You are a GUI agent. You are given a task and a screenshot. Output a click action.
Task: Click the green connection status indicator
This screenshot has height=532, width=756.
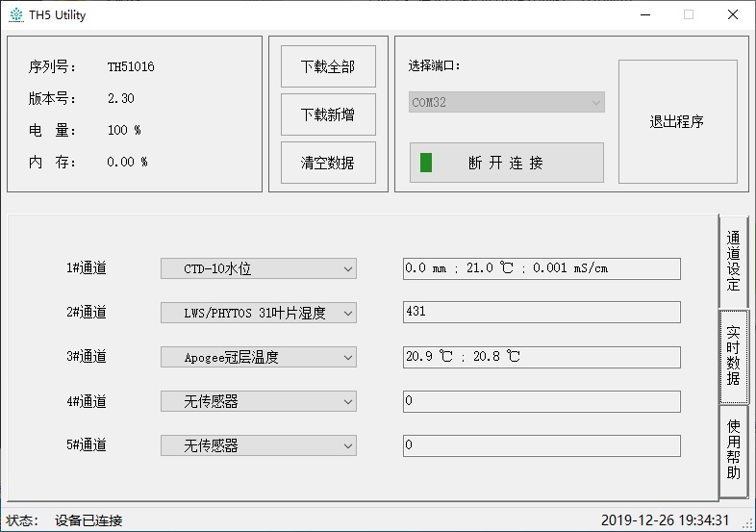[426, 163]
